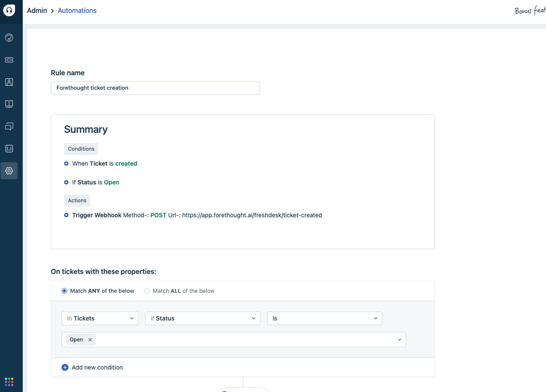Screen dimensions: 546x392
Task: Select Match ANY of the below
Action: (64, 291)
